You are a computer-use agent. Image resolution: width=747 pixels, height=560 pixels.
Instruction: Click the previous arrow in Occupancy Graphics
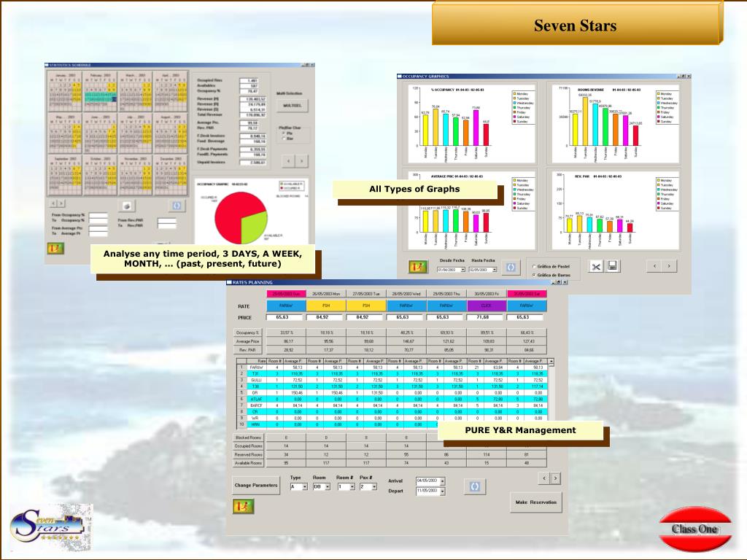(x=654, y=266)
